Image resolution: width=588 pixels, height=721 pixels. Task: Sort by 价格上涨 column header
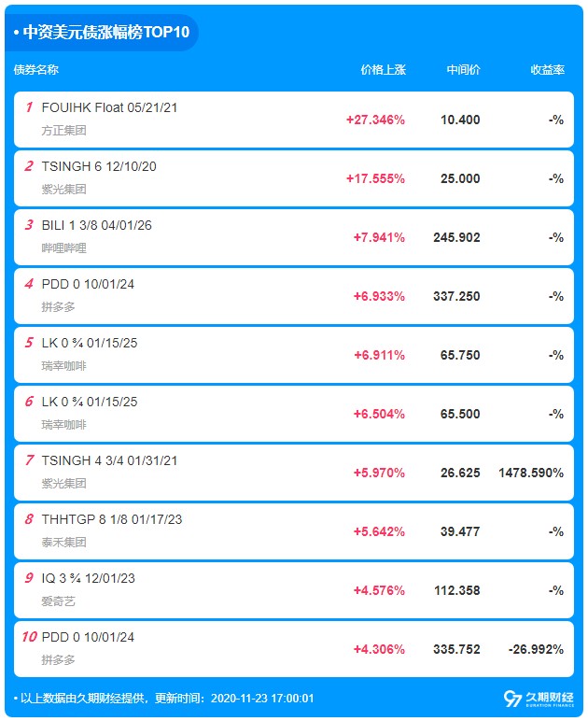tap(384, 70)
